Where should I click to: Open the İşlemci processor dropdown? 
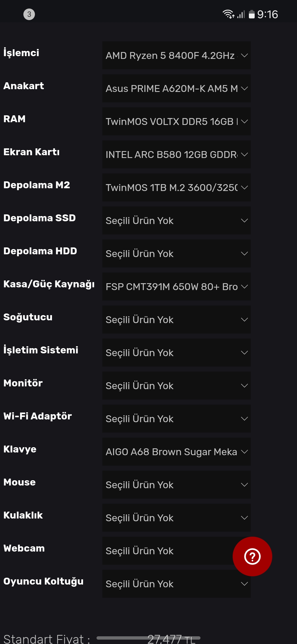pos(176,55)
